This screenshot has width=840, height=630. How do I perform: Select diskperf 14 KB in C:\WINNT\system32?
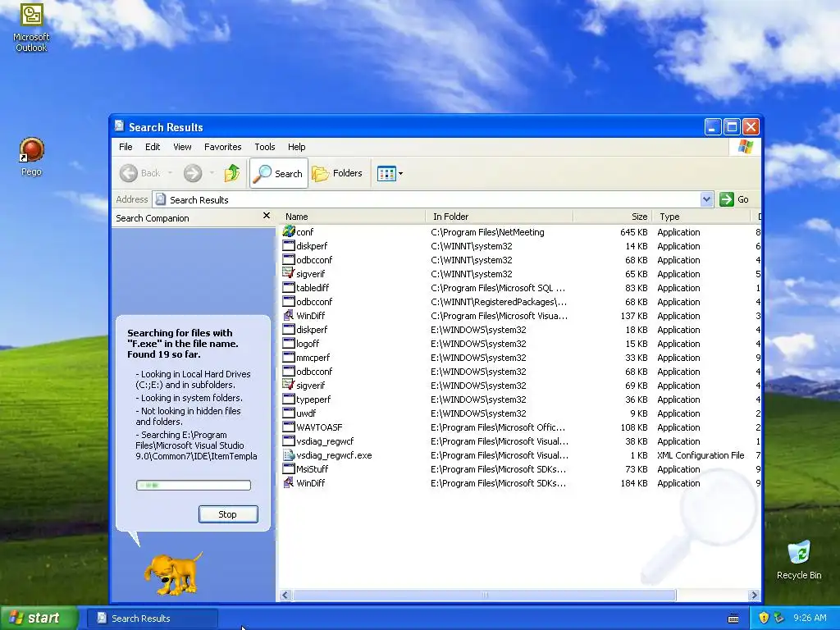(x=518, y=246)
